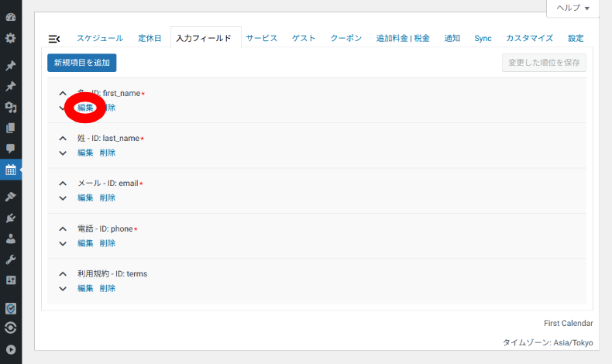The image size is (612, 364).
Task: Select the booking calendar sidebar icon
Action: pyautogui.click(x=11, y=170)
